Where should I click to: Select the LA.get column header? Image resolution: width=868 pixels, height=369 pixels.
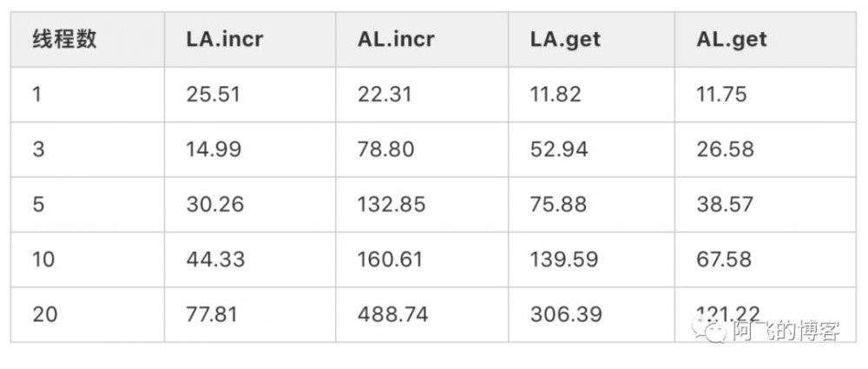(565, 40)
